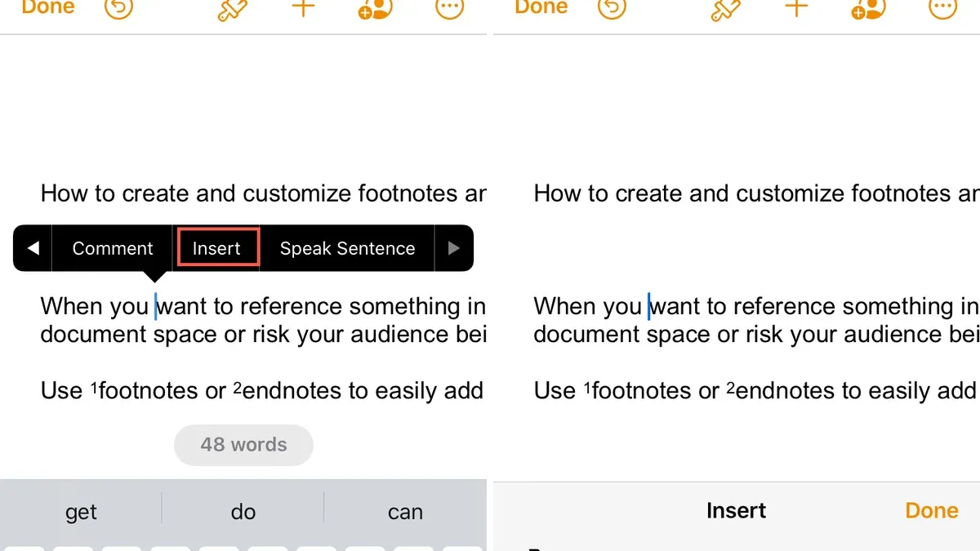
Task: Tap Done in the right screenshot's top bar
Action: pos(541,7)
